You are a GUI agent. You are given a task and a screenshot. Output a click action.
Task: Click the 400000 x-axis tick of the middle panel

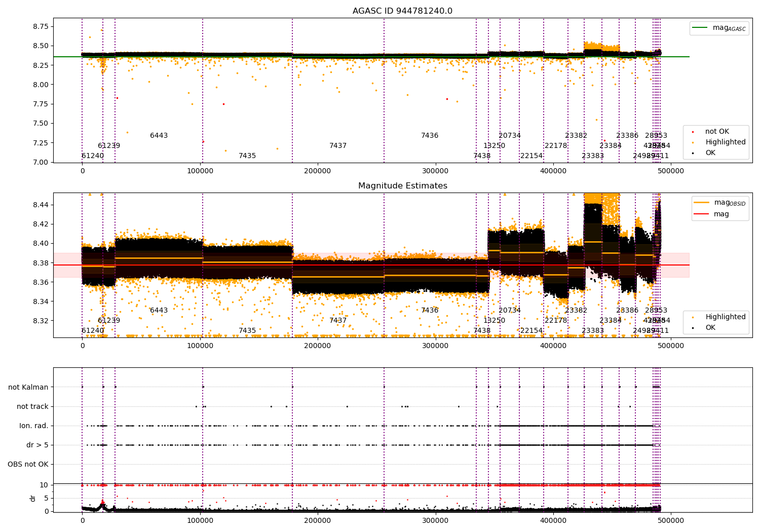point(553,346)
